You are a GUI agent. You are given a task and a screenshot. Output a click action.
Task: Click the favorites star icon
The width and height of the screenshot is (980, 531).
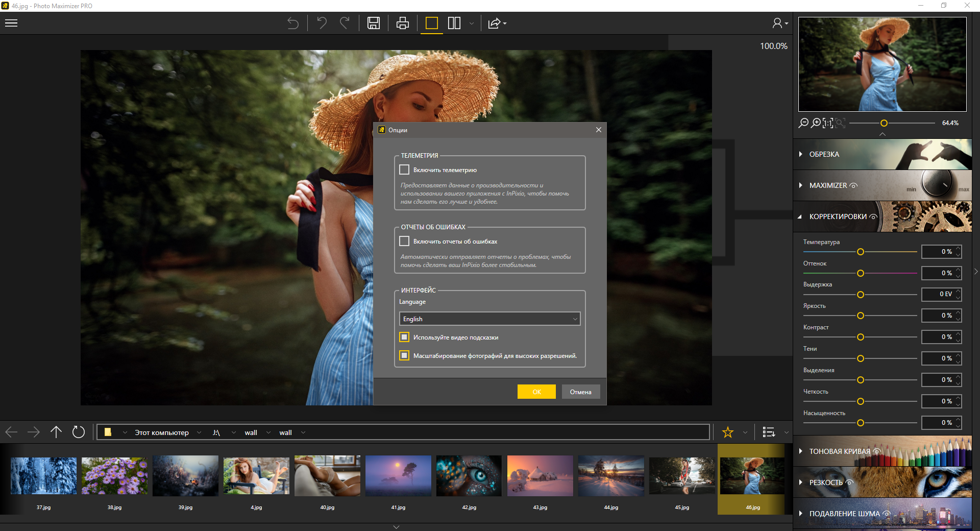click(x=728, y=432)
